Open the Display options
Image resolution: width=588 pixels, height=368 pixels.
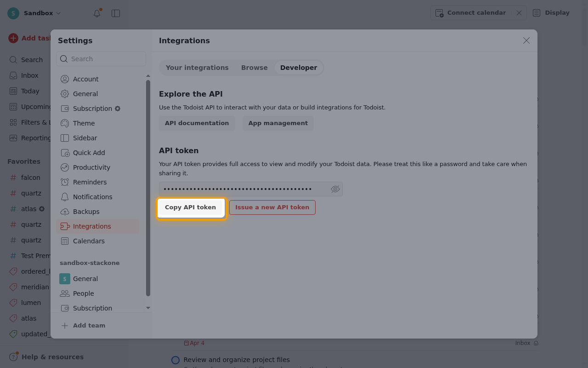point(551,13)
